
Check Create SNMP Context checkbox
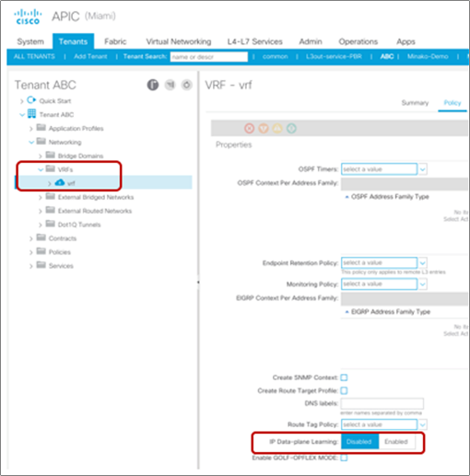coord(344,377)
